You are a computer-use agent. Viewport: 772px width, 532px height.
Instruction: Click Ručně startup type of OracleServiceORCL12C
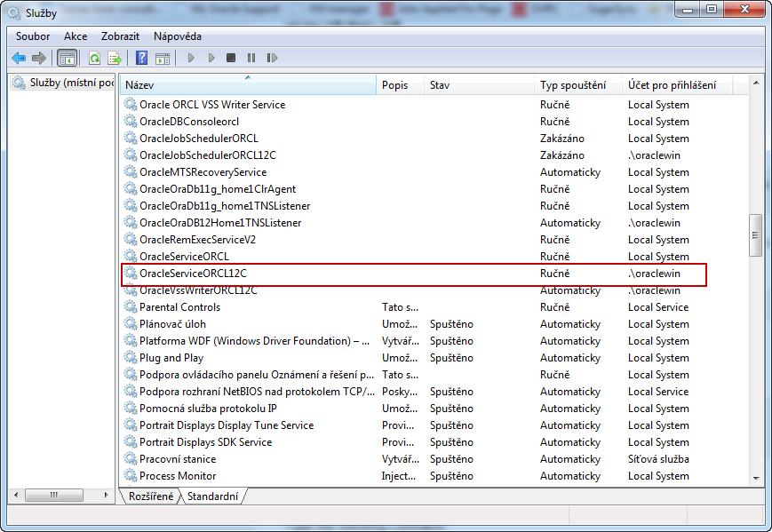[555, 274]
